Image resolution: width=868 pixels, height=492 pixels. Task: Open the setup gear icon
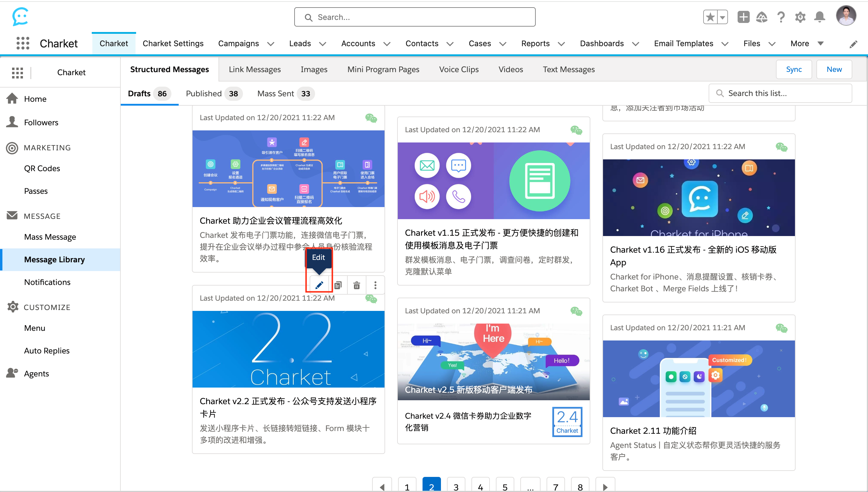800,17
